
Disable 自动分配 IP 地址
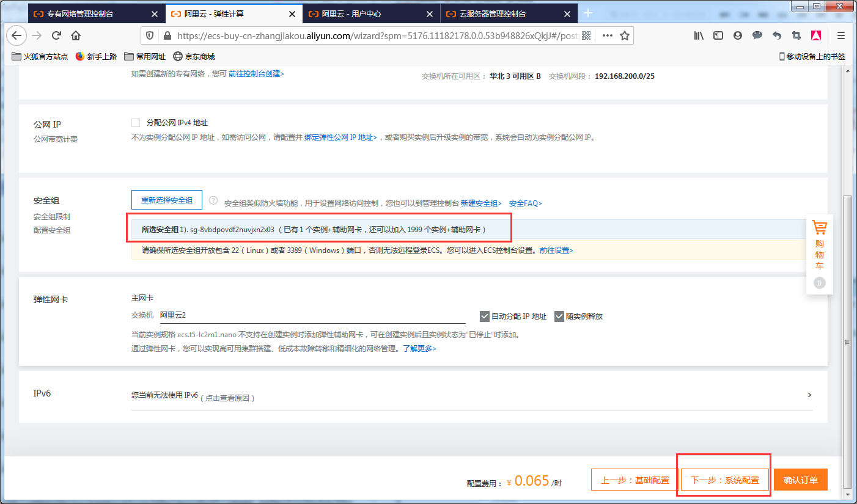point(484,316)
